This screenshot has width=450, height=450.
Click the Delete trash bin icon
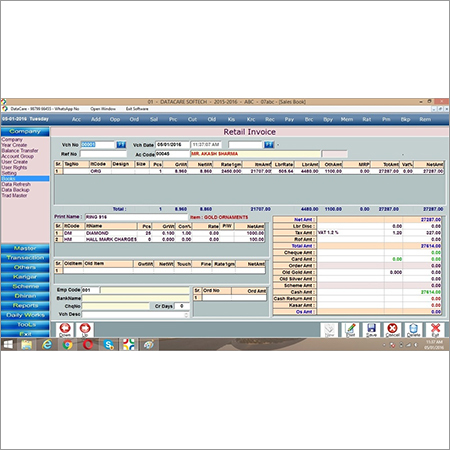point(413,330)
